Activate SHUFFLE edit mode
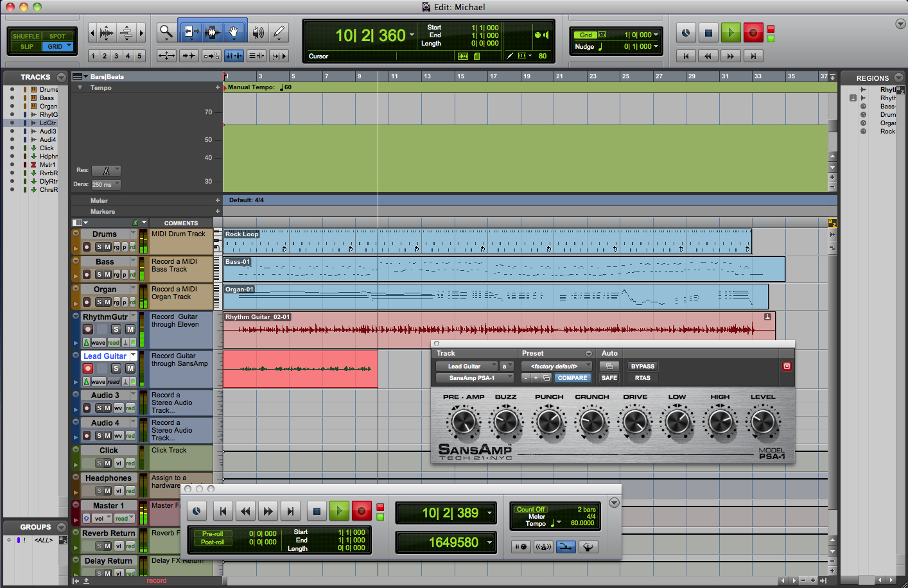Screen dimensions: 908x588 click(x=26, y=36)
